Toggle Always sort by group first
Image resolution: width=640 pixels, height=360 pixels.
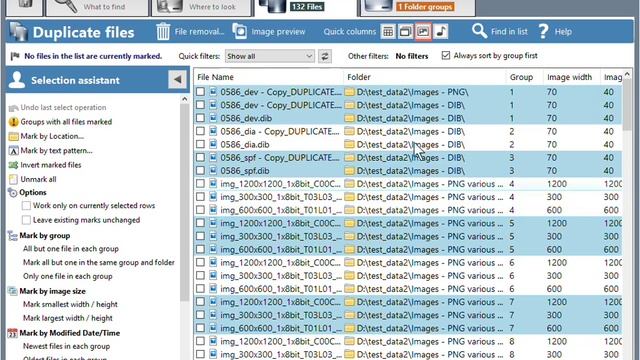click(446, 56)
